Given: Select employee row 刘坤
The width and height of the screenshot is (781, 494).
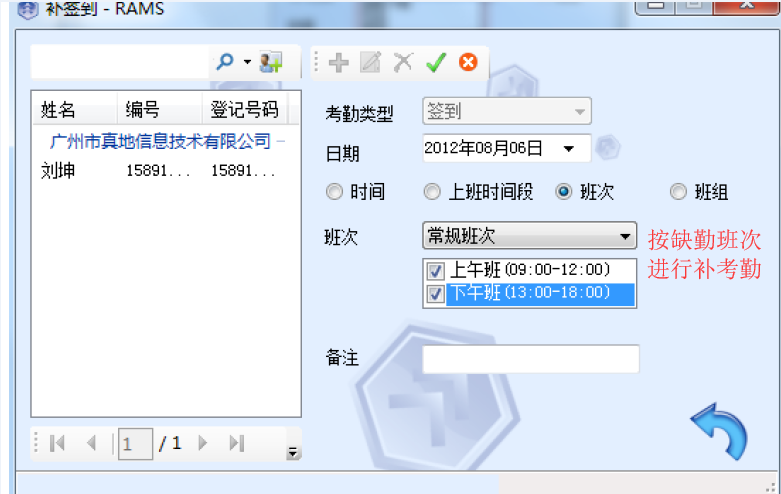Looking at the screenshot, I should tap(165, 171).
